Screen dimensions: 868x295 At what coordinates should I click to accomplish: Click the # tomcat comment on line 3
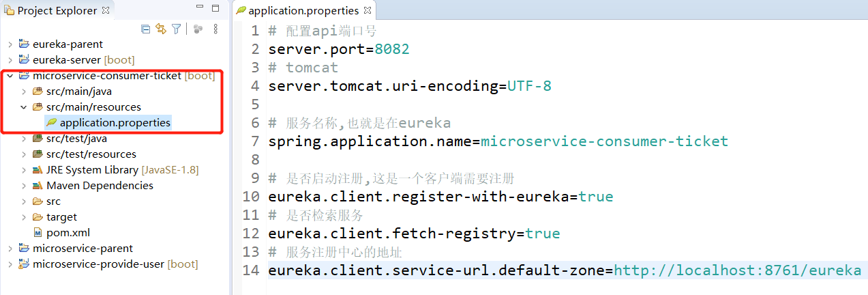(x=303, y=68)
